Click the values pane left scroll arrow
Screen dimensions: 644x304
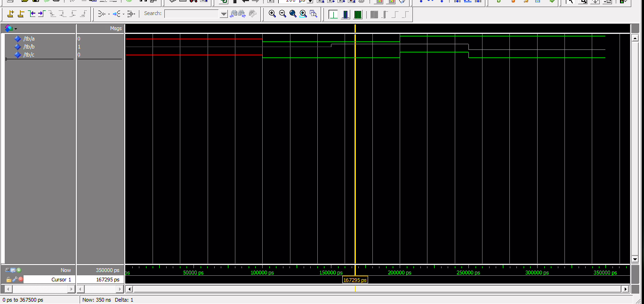[x=80, y=289]
